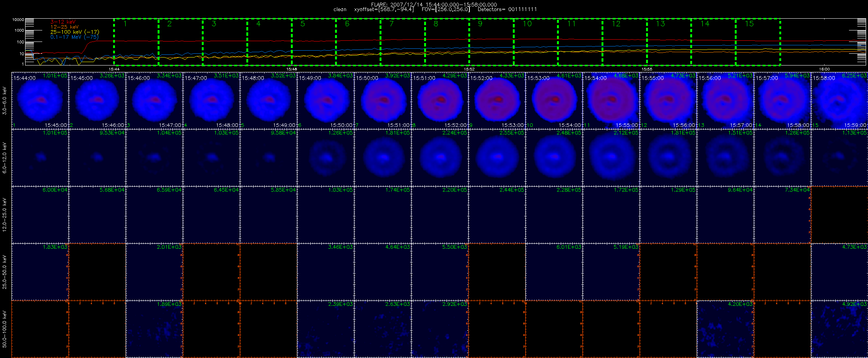Click the '10000' y-axis label on the light curve
This screenshot has width=868, height=358.
click(18, 19)
